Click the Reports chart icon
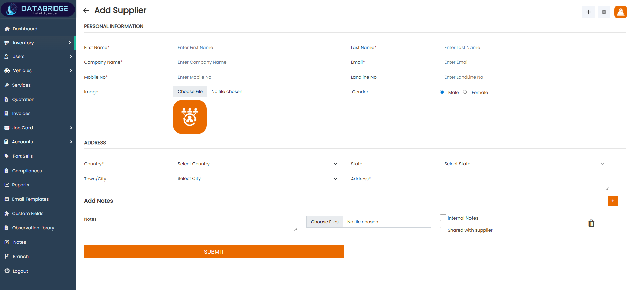This screenshot has height=290, width=644. [7, 185]
